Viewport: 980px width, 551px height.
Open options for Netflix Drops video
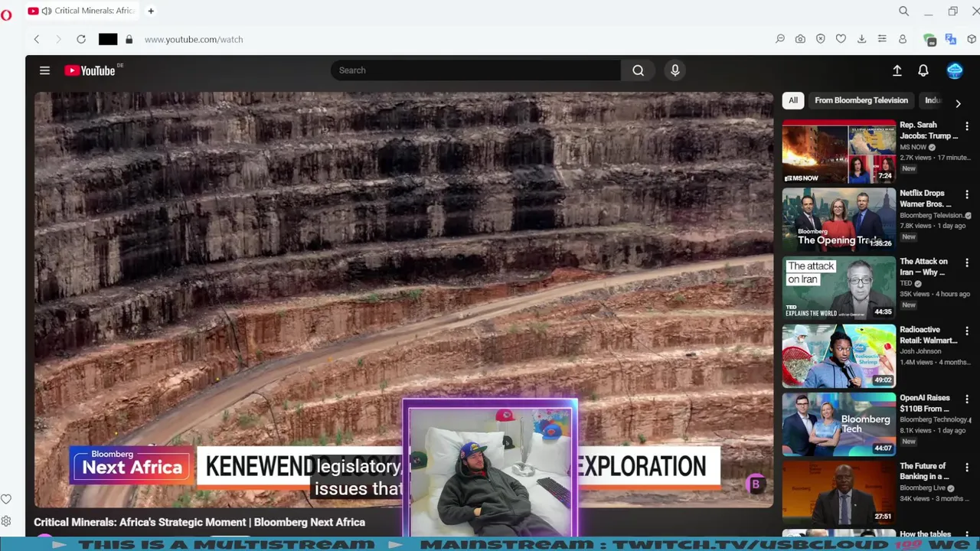click(x=967, y=194)
